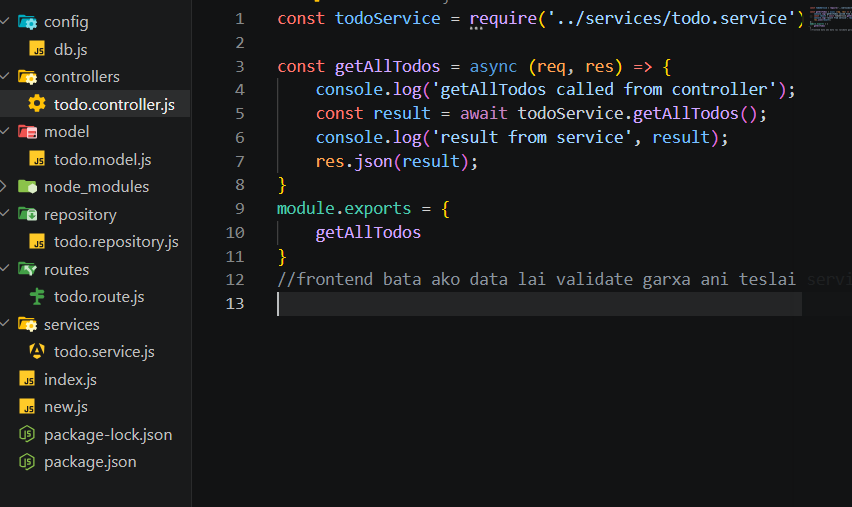Click the JS icon beside index.js
This screenshot has height=507, width=852.
tap(27, 379)
